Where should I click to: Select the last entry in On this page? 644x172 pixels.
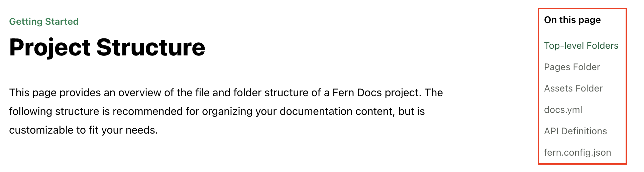point(577,153)
